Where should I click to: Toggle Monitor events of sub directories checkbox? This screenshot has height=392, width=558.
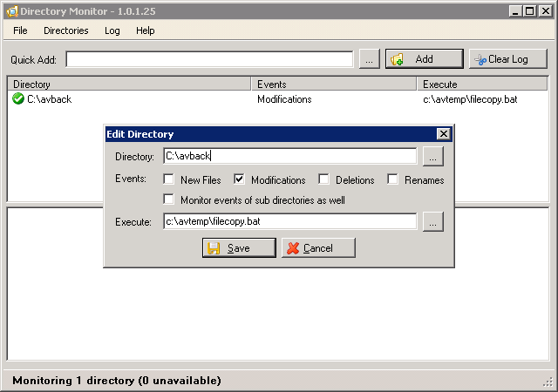click(168, 199)
